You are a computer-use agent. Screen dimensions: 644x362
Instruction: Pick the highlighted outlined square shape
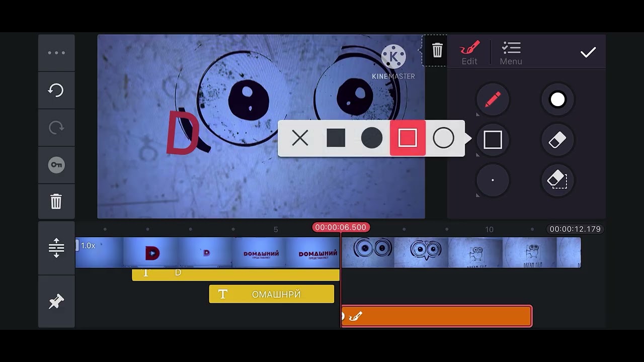[408, 138]
